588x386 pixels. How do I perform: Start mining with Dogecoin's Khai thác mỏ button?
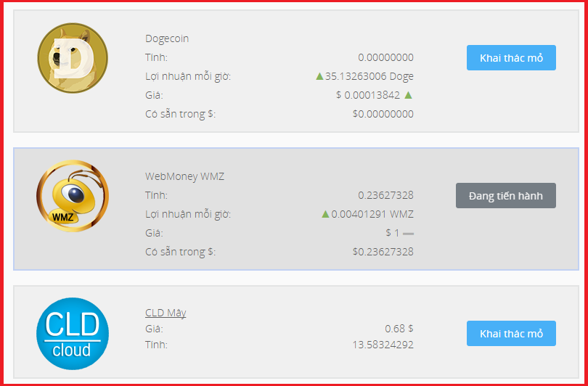point(511,58)
